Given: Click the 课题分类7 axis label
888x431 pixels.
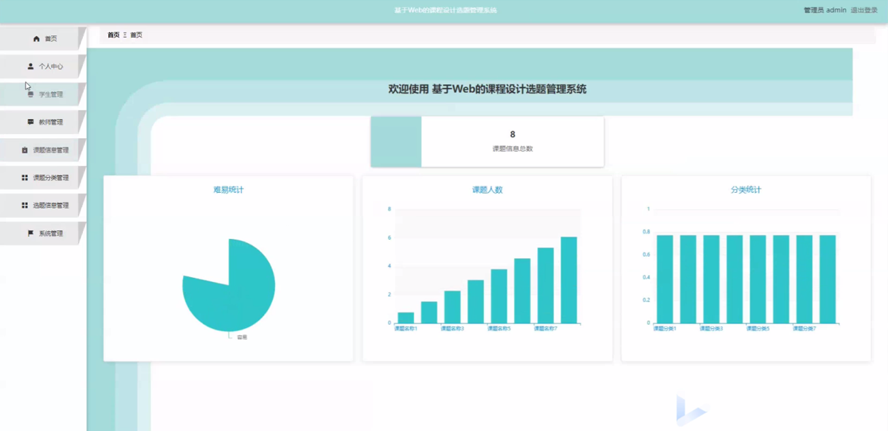Looking at the screenshot, I should click(x=804, y=328).
